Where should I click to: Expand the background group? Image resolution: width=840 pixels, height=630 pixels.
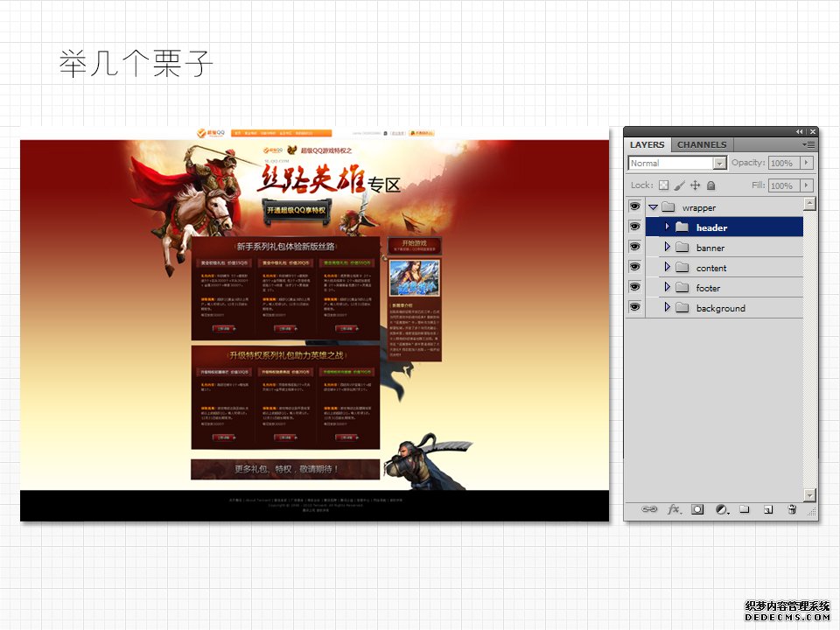tap(667, 307)
